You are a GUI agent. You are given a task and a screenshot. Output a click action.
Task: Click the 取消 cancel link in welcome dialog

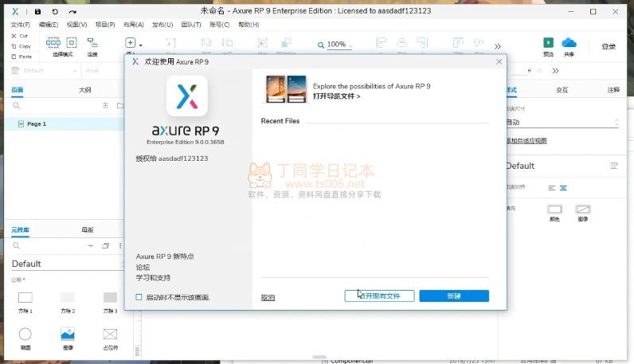point(268,298)
